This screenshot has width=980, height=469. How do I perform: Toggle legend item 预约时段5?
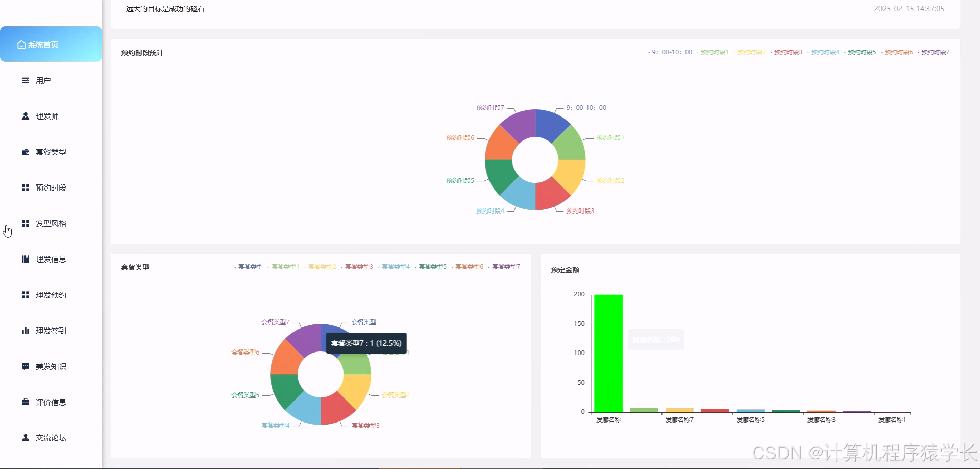coord(860,52)
